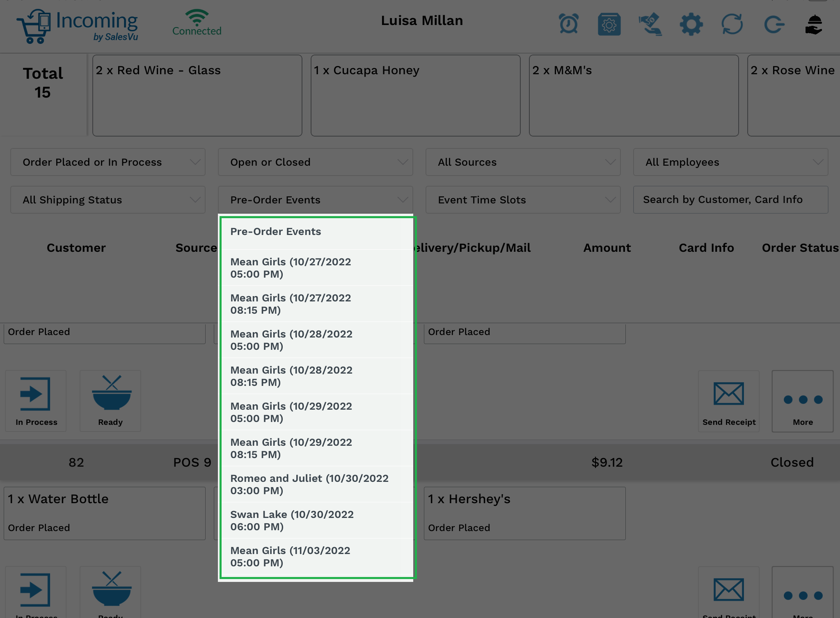Collapse the Pre-Order Events dropdown
This screenshot has height=618, width=840.
(316, 200)
